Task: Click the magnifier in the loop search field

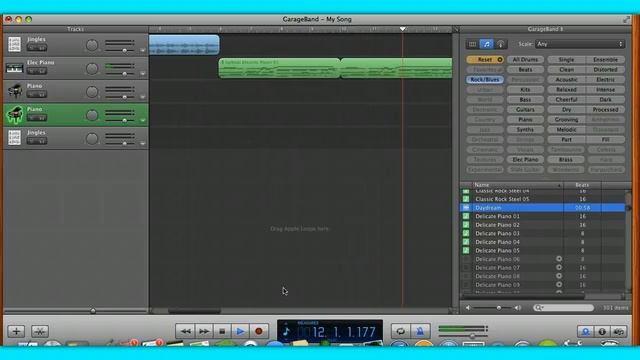Action: (x=538, y=308)
